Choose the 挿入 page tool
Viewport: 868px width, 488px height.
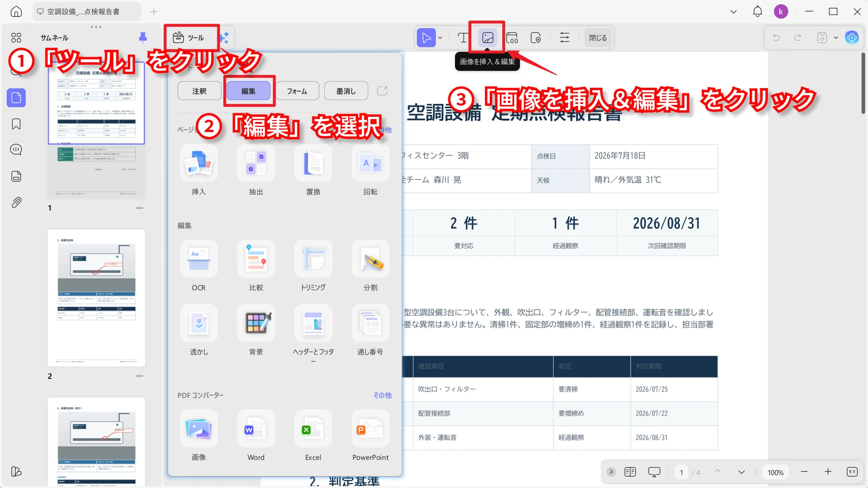(x=199, y=171)
